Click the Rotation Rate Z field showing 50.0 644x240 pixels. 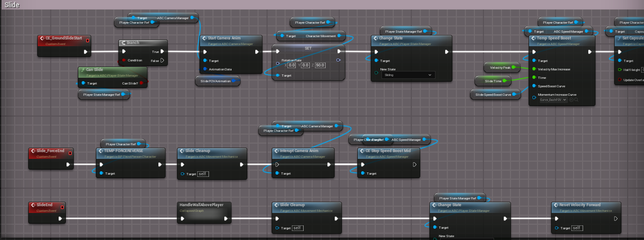coord(320,65)
